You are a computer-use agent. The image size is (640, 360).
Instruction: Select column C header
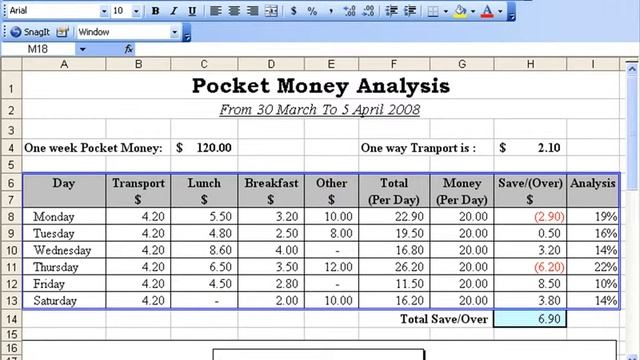point(204,64)
